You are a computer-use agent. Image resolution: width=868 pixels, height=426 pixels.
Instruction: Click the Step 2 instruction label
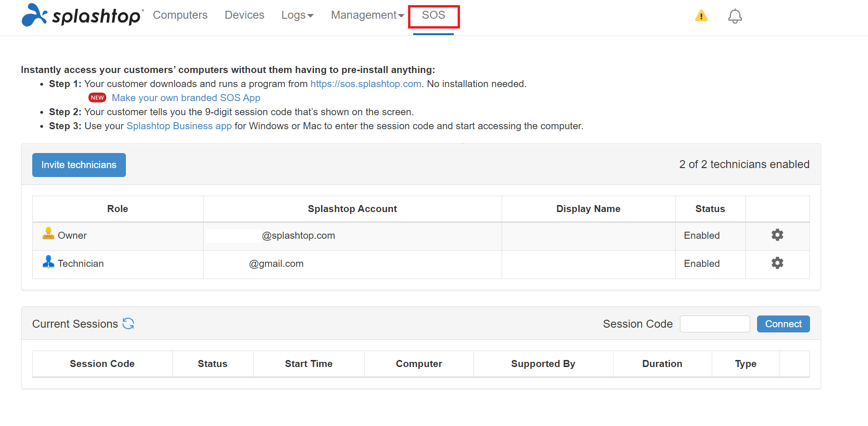click(x=65, y=112)
